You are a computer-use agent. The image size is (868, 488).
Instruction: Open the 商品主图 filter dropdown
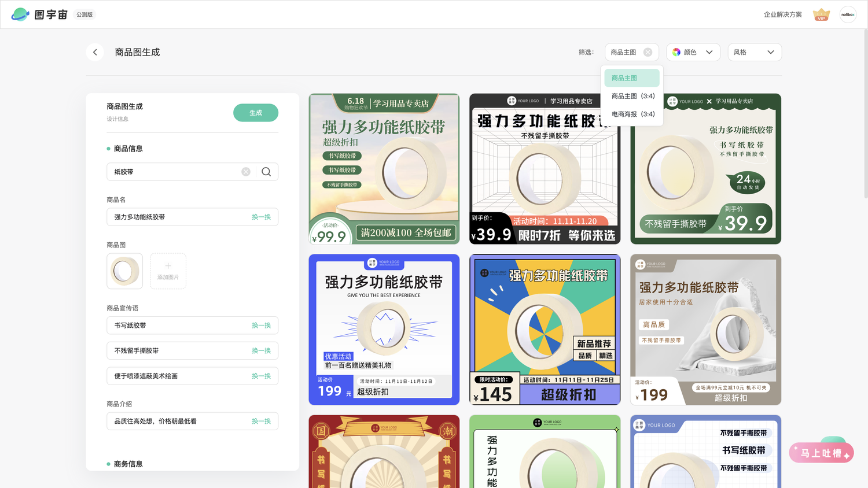coord(631,52)
